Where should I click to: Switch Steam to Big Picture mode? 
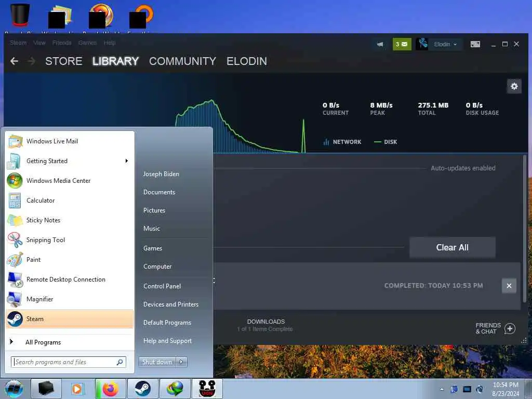click(475, 44)
